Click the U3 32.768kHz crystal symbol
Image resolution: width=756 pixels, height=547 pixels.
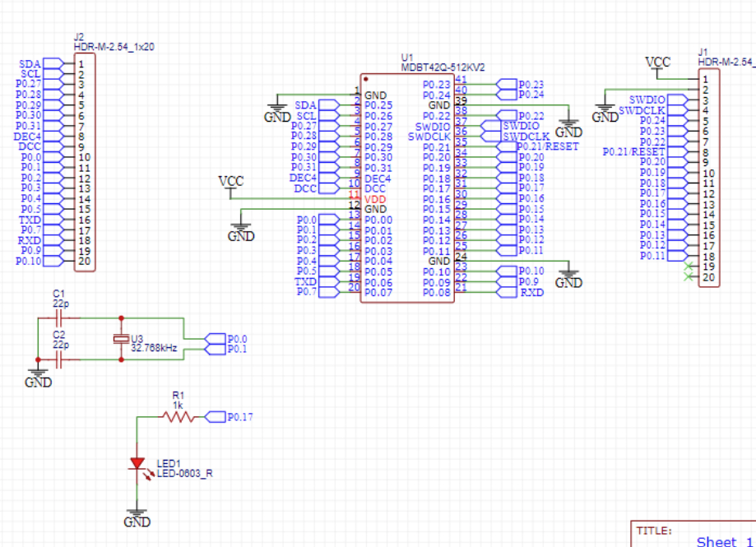122,339
